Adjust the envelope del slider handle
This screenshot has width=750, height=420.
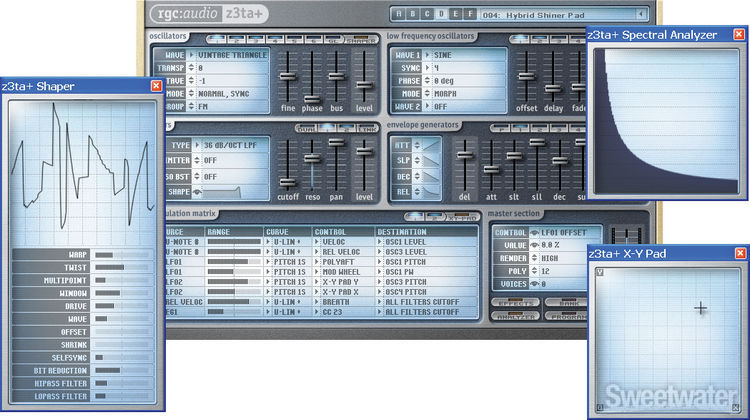tap(465, 155)
